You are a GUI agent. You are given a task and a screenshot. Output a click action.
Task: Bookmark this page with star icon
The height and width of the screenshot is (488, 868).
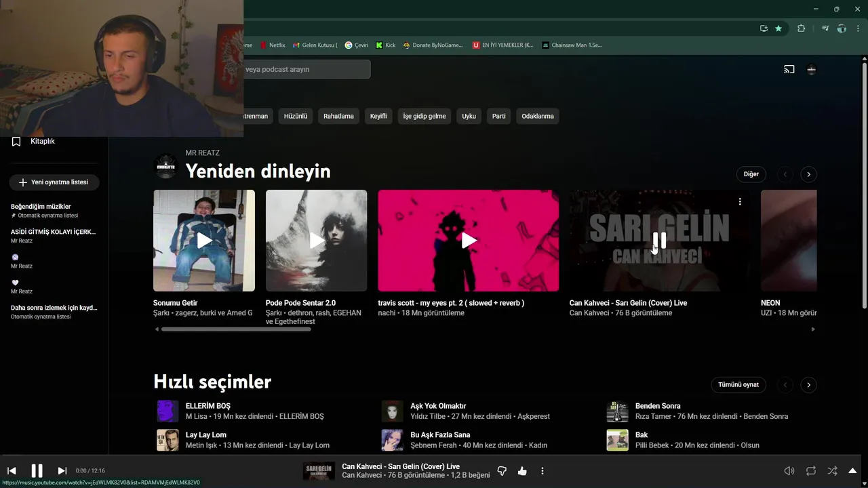778,28
